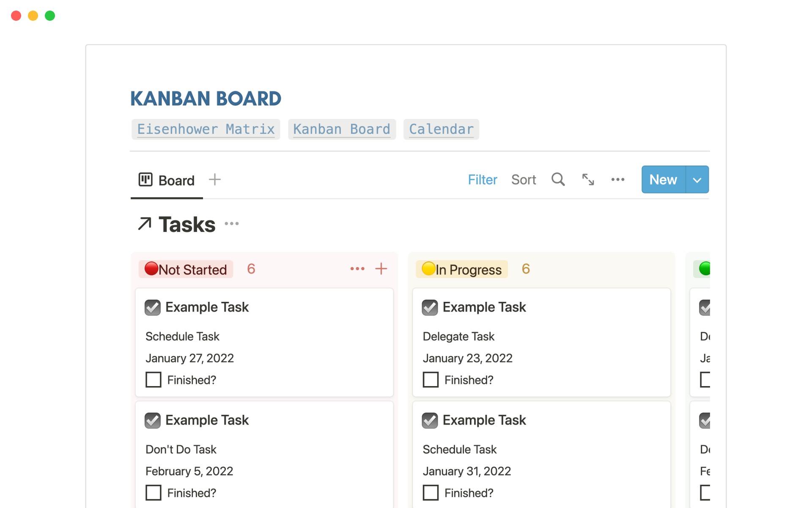Go to the Calendar page link
The height and width of the screenshot is (508, 812).
point(441,129)
